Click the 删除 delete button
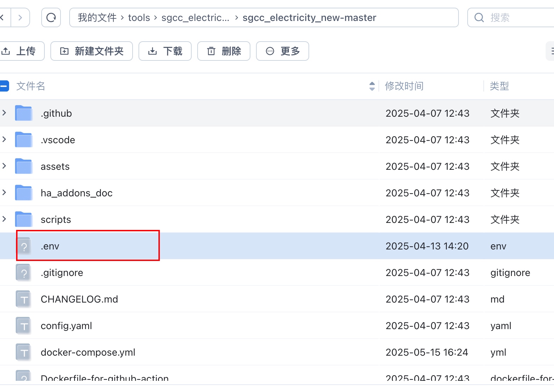 pyautogui.click(x=224, y=51)
